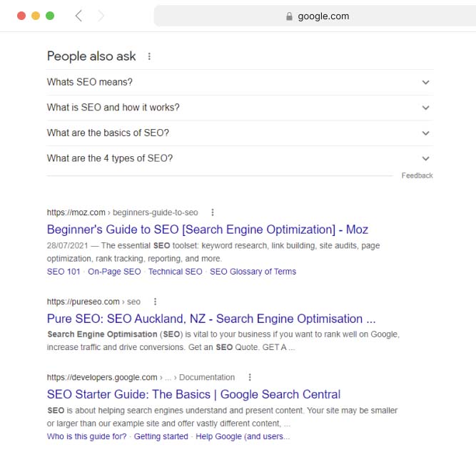The width and height of the screenshot is (476, 457).
Task: Open the 'SEO Glossary of Terms' sitelink
Action: [253, 272]
